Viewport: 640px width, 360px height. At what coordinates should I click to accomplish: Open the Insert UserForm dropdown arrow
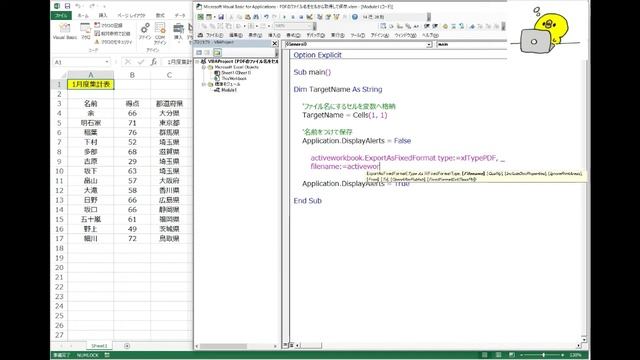coord(214,17)
